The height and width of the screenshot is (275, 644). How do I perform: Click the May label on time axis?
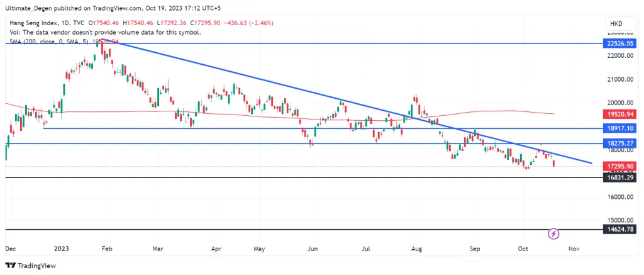(x=260, y=249)
